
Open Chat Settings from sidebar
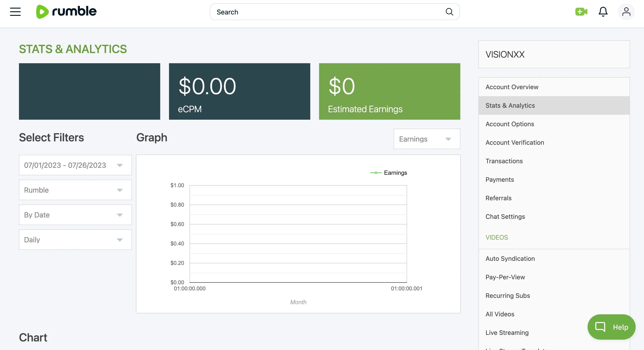coord(505,217)
